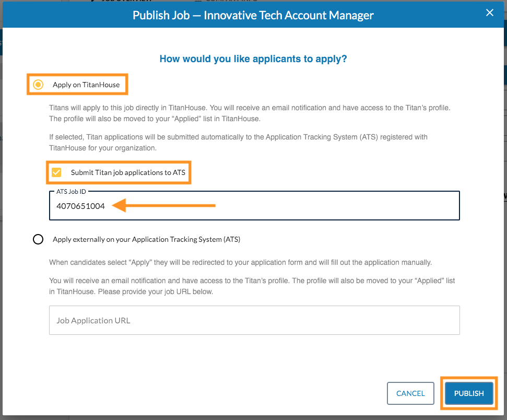Click the paragraph starting "If selected, Titan applications"
507x420 pixels.
238,142
